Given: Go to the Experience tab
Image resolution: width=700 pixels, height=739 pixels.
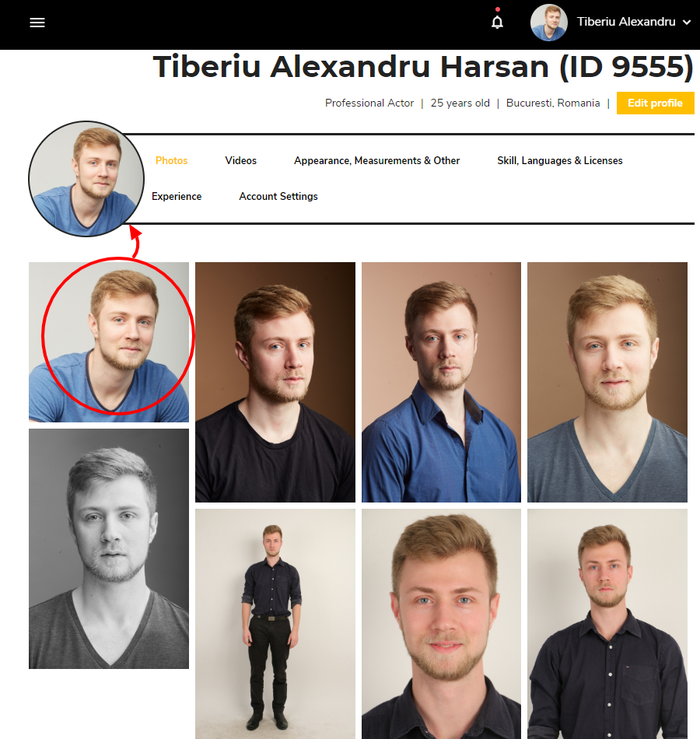Looking at the screenshot, I should [x=177, y=197].
